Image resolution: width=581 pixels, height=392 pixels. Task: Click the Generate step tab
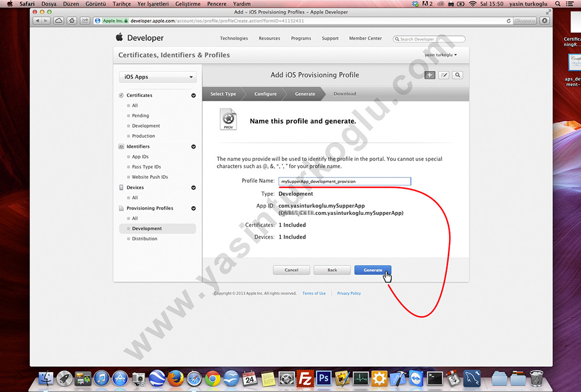click(x=305, y=93)
